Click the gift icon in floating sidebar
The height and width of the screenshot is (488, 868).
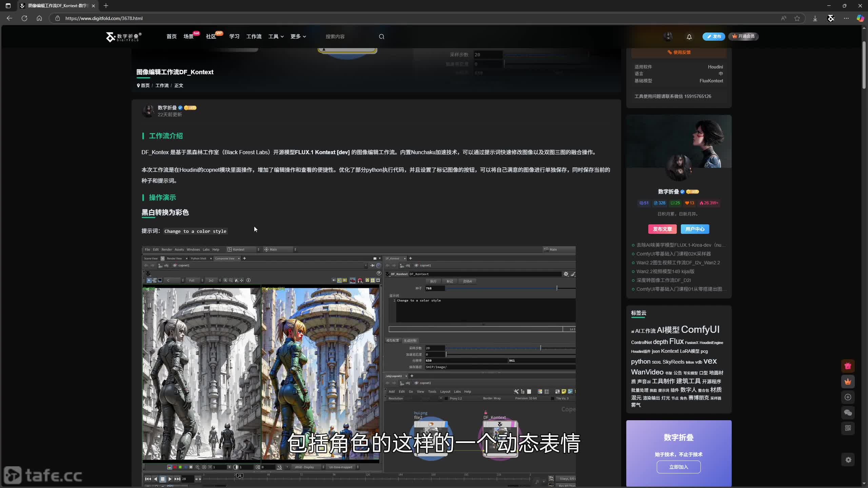[848, 366]
